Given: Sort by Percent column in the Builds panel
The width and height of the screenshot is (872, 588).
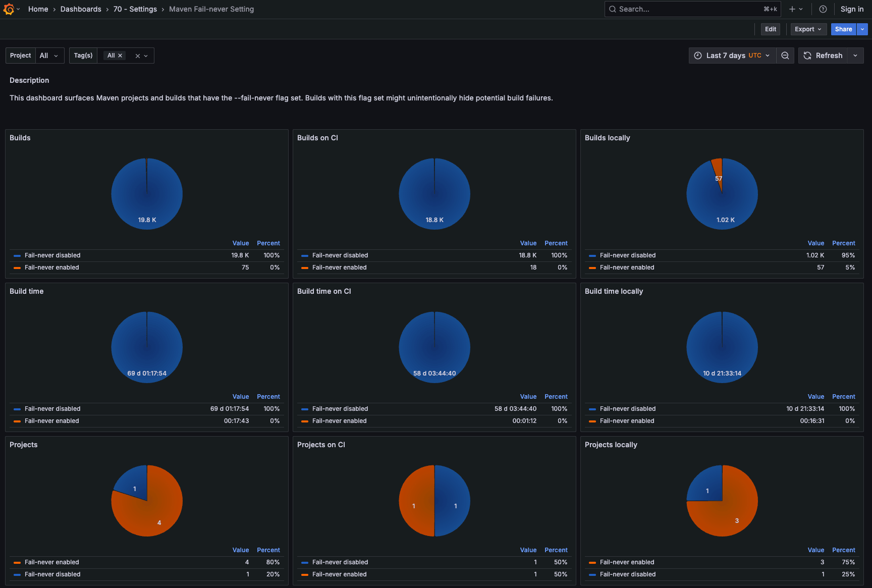Looking at the screenshot, I should point(268,243).
